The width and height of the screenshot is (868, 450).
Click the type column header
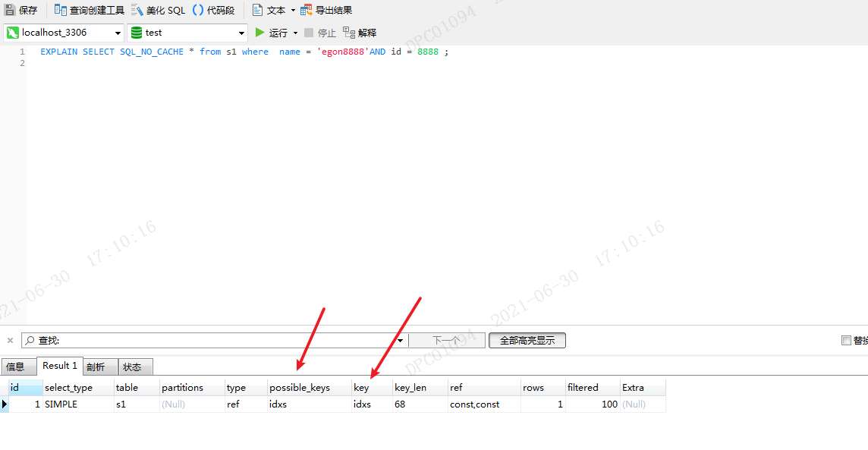click(246, 388)
